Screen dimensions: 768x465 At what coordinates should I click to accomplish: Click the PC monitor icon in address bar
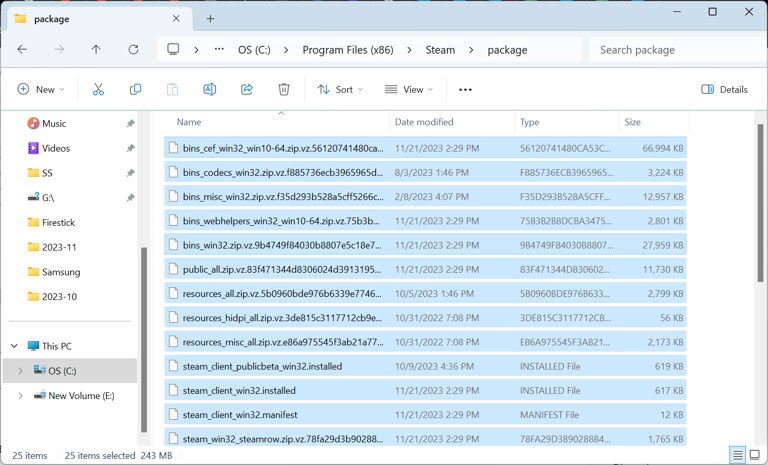click(x=173, y=49)
